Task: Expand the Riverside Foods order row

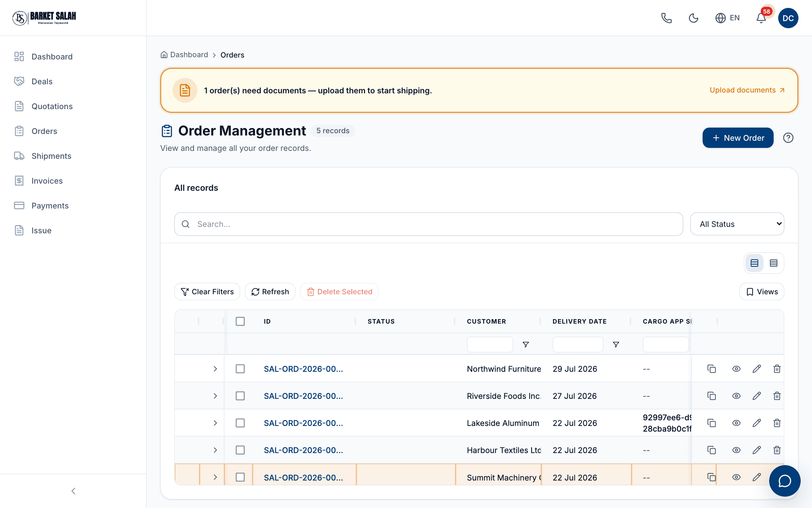Action: point(215,396)
